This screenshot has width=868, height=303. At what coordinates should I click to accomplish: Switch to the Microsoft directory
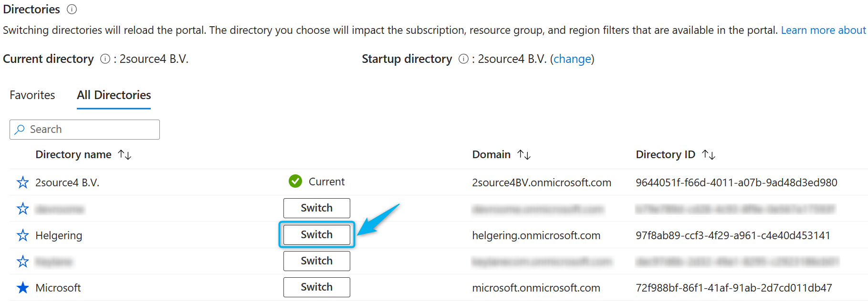coord(317,287)
